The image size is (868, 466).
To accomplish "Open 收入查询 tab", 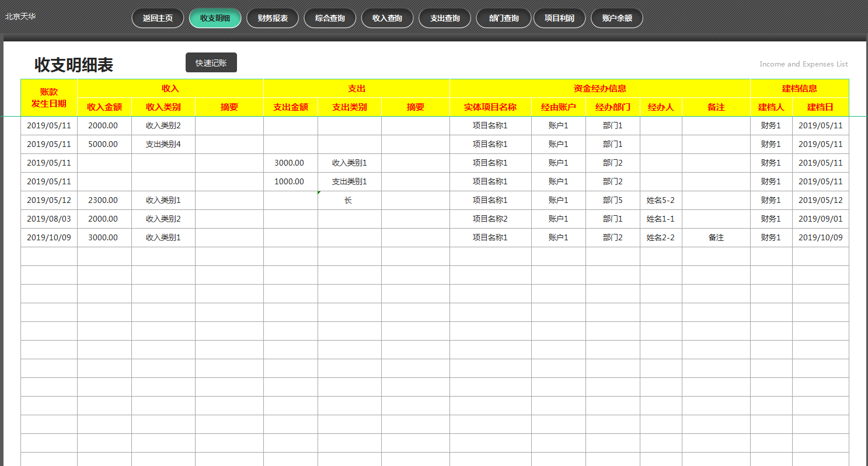I will [x=388, y=18].
